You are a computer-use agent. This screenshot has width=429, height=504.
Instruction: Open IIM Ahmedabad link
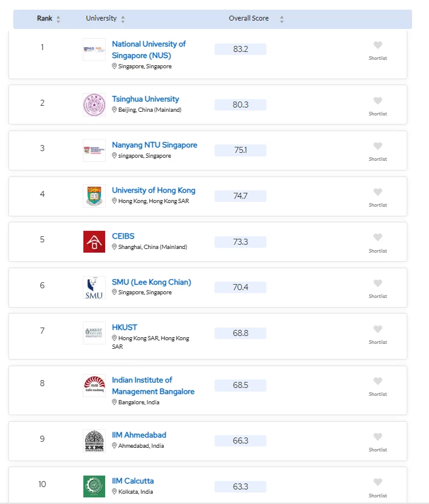point(139,435)
